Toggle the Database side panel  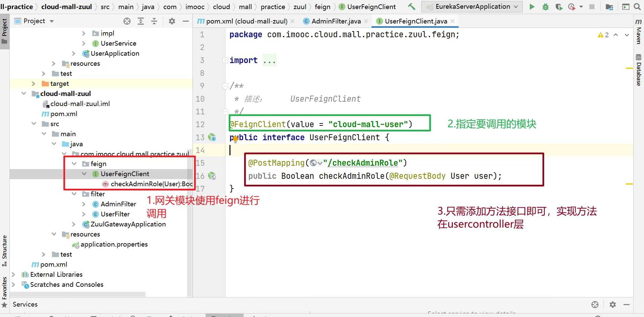click(639, 70)
